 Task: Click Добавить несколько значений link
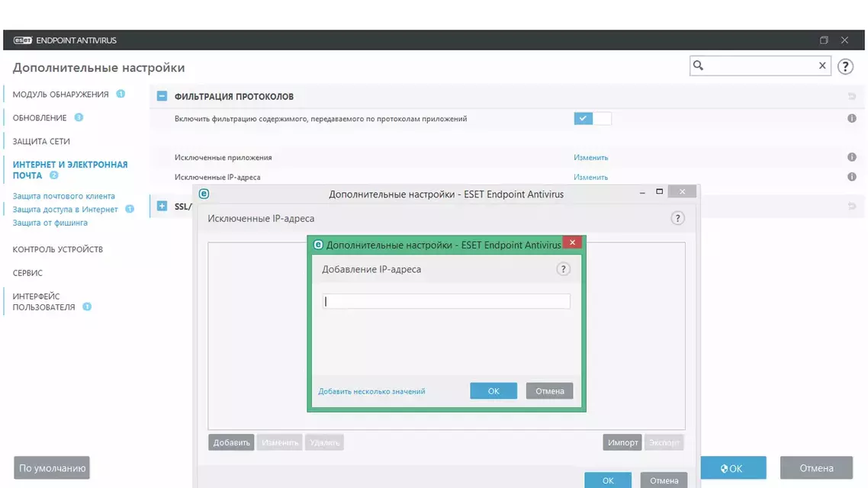point(371,391)
